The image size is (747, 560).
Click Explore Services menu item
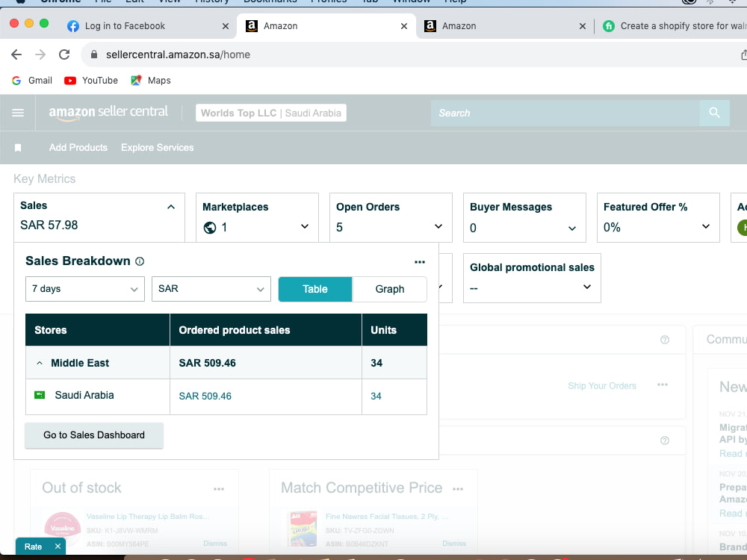click(x=157, y=148)
